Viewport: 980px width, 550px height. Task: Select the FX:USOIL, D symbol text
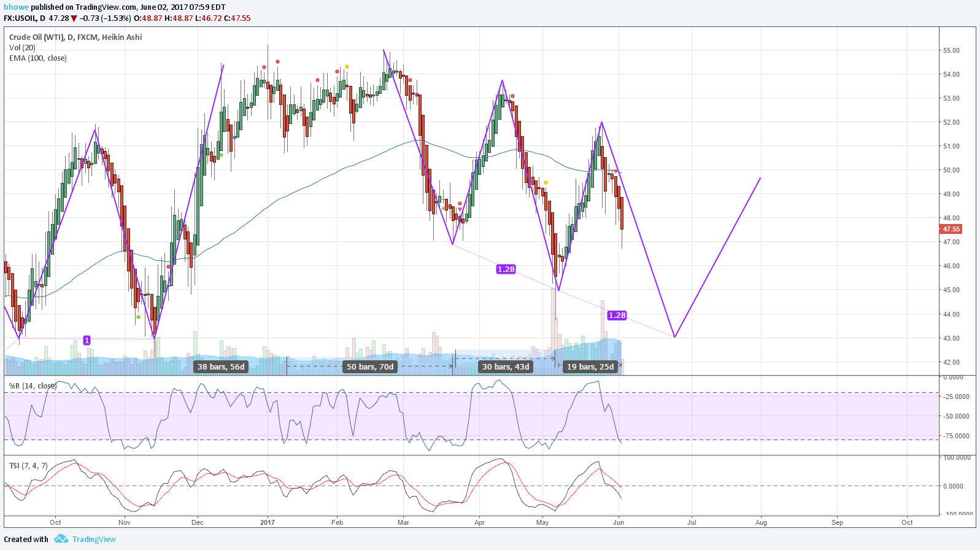tap(25, 18)
